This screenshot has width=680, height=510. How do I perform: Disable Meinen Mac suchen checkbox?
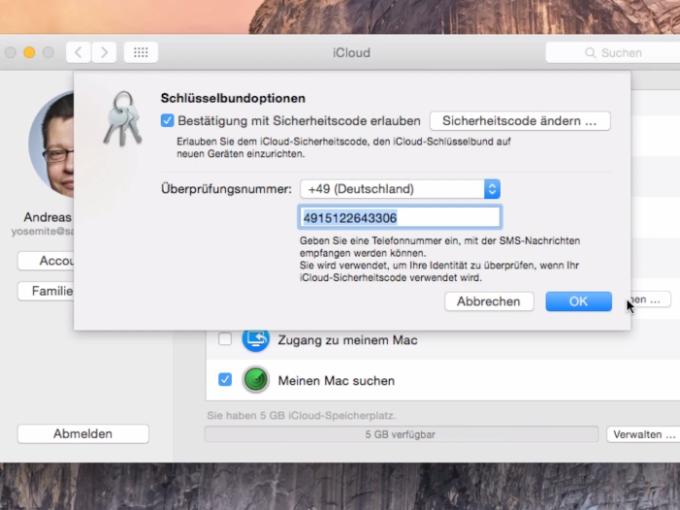[225, 380]
